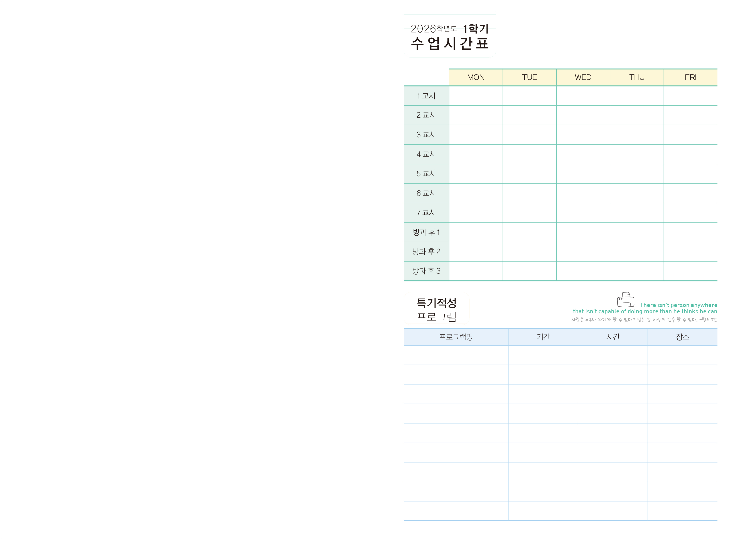This screenshot has width=756, height=540.
Task: Click the 특기적성 heading text
Action: (x=436, y=303)
